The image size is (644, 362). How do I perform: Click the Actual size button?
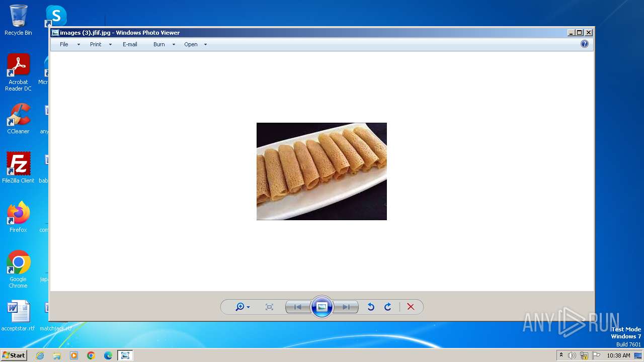click(269, 307)
